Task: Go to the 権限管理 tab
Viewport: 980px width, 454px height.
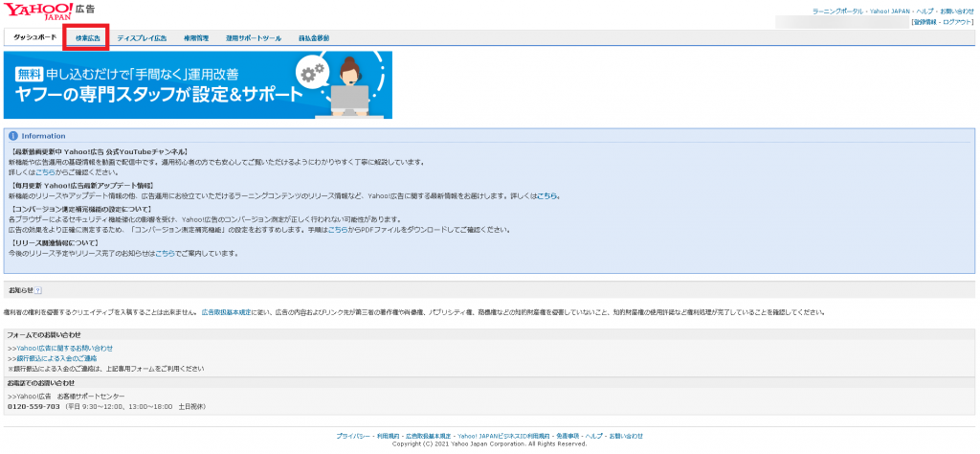Action: [x=196, y=38]
